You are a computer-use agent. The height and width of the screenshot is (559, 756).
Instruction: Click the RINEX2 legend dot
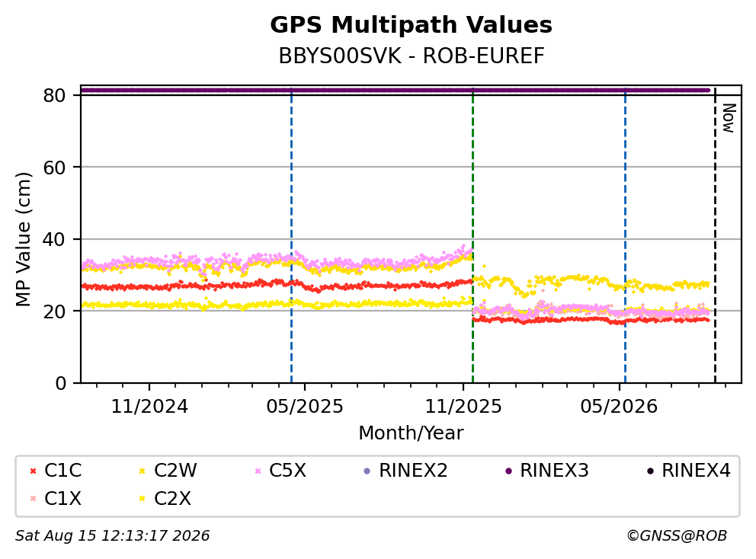[367, 471]
